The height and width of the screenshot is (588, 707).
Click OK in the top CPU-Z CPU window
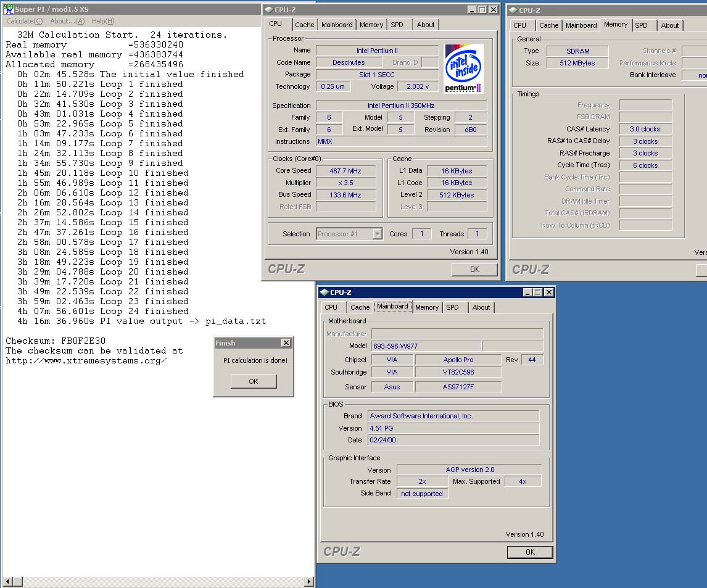(474, 269)
